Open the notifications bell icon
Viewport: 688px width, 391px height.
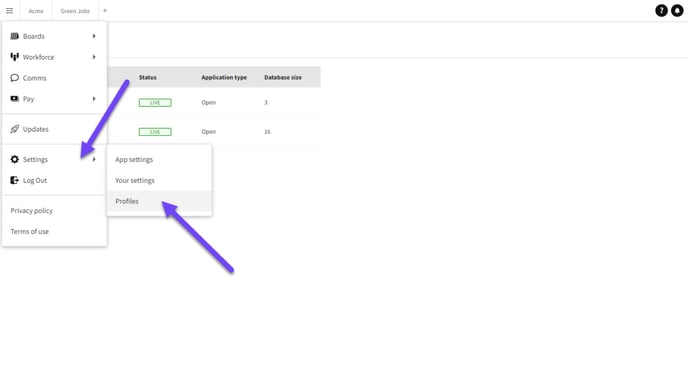(x=677, y=11)
